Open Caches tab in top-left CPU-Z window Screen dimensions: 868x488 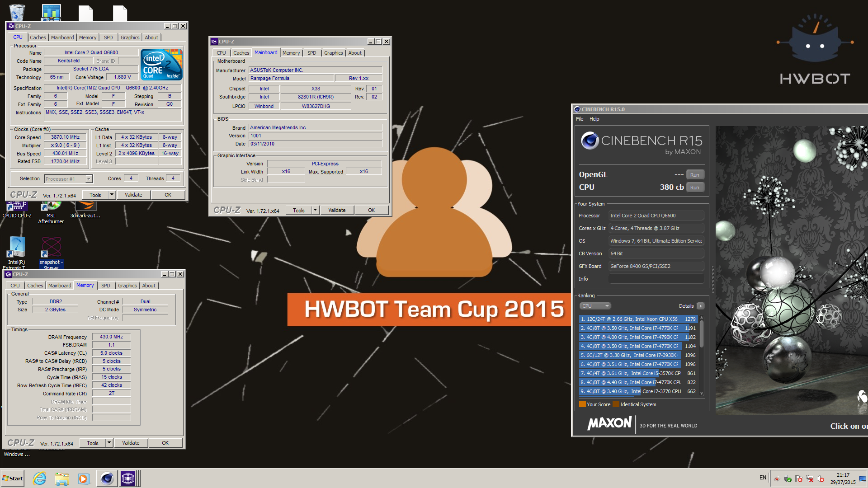click(x=38, y=38)
